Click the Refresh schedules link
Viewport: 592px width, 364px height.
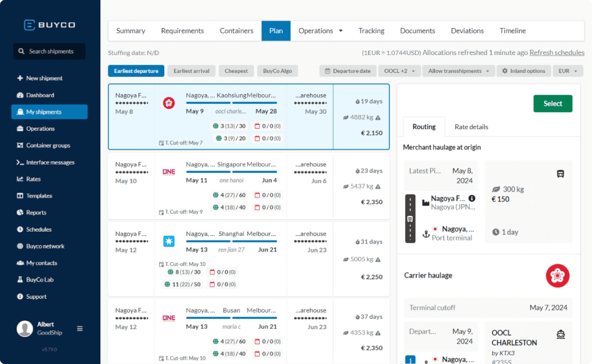pos(557,52)
